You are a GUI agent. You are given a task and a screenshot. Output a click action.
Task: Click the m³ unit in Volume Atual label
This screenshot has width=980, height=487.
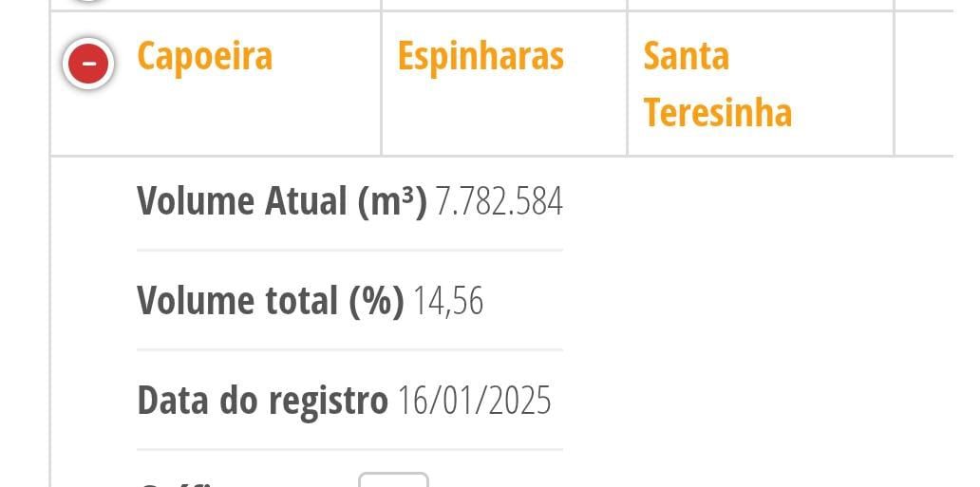(x=392, y=201)
